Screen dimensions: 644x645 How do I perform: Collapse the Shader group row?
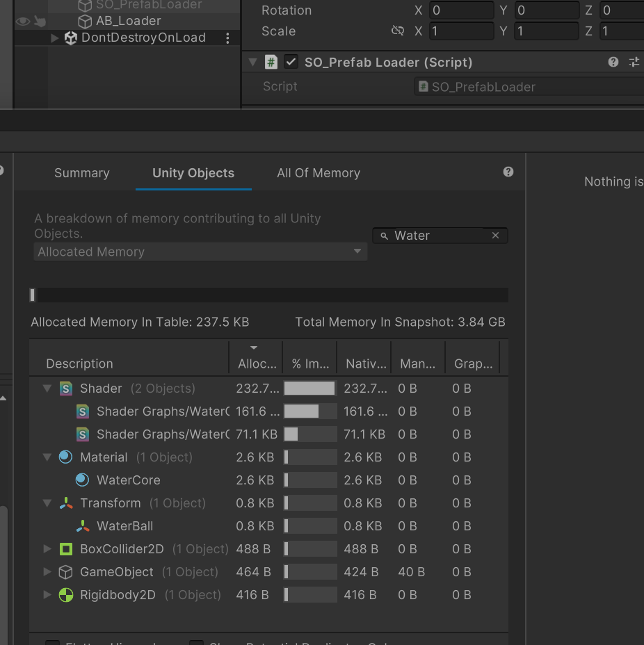tap(47, 389)
